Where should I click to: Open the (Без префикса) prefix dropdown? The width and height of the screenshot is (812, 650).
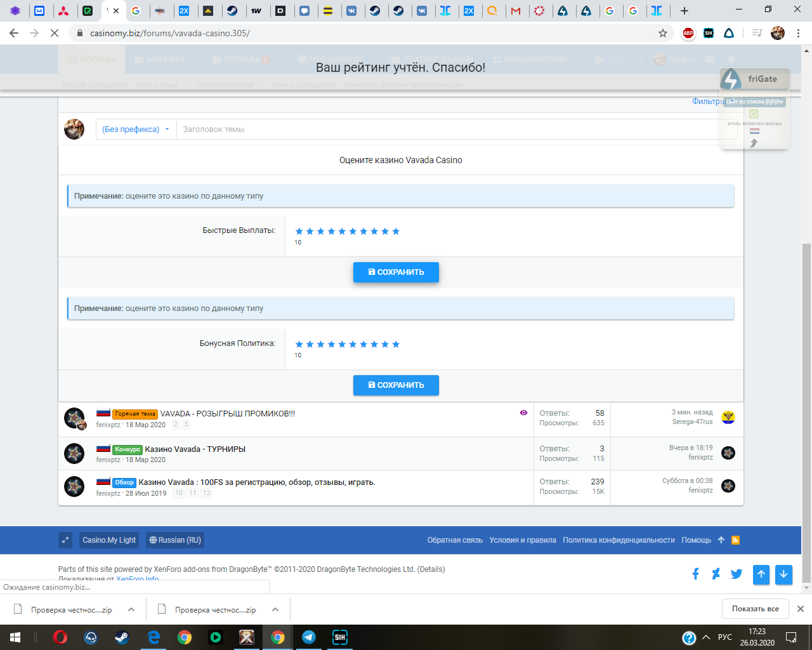(x=136, y=129)
